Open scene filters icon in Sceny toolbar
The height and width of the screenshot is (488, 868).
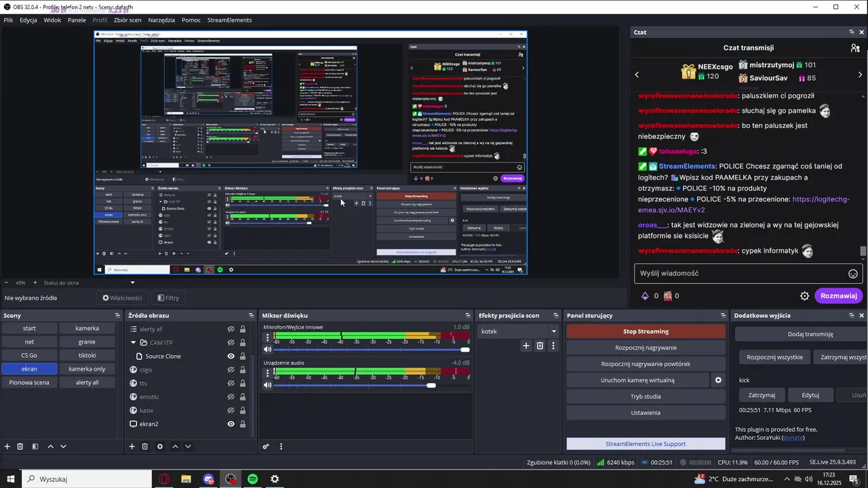tap(35, 447)
